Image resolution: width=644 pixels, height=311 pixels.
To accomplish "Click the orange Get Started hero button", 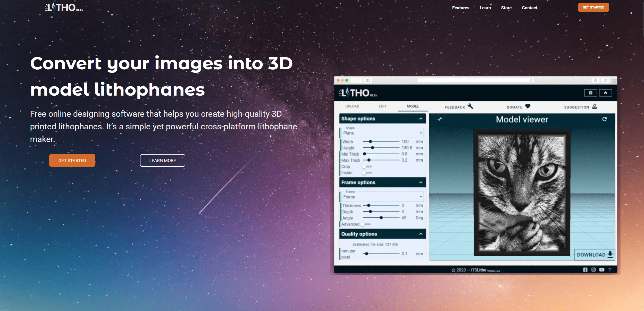I will click(72, 161).
